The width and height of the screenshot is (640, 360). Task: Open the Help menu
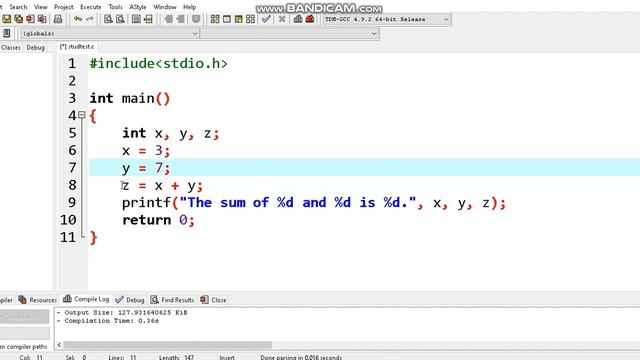click(189, 7)
